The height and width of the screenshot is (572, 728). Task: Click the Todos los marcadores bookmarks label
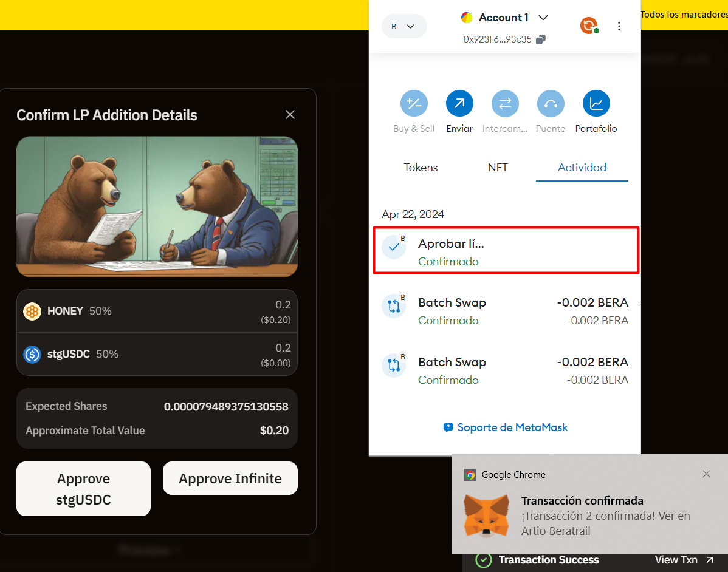click(684, 15)
